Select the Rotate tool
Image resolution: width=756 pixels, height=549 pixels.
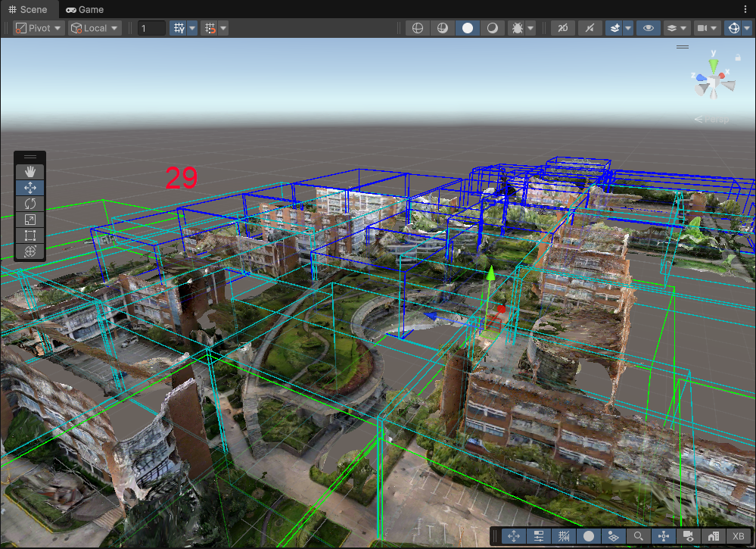point(30,204)
